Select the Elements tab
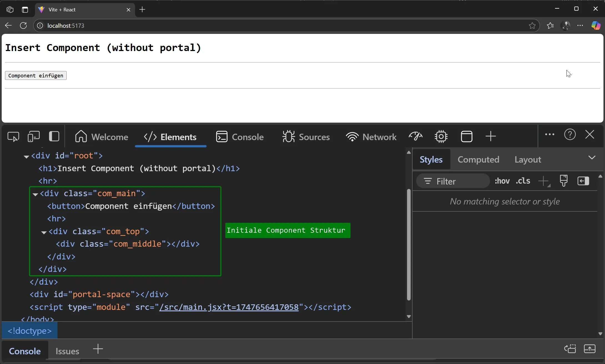Screen dimensions: 605x364 click(x=170, y=137)
